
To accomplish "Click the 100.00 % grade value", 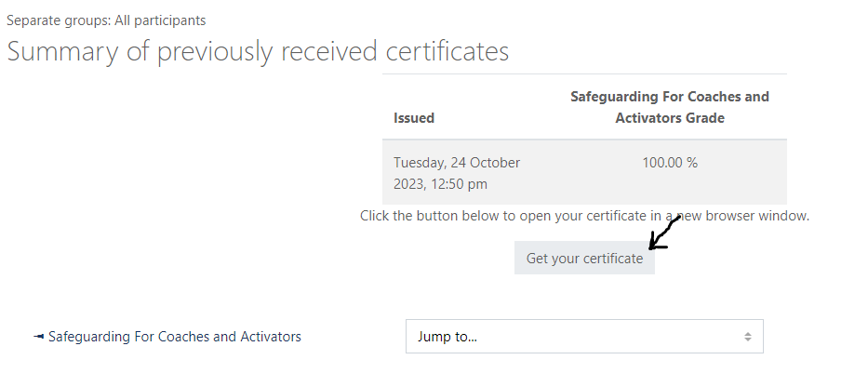I will [x=670, y=163].
